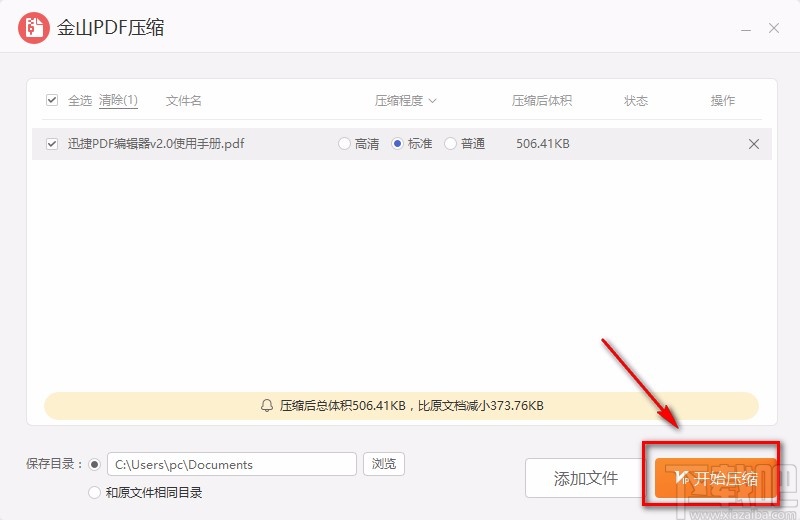Remove 迅捷PDF编辑器 file with X icon

(754, 144)
